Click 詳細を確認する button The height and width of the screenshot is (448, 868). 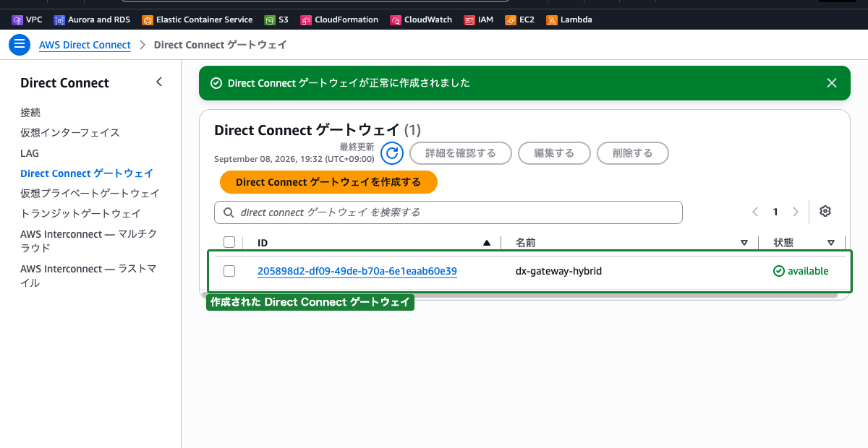pyautogui.click(x=461, y=153)
